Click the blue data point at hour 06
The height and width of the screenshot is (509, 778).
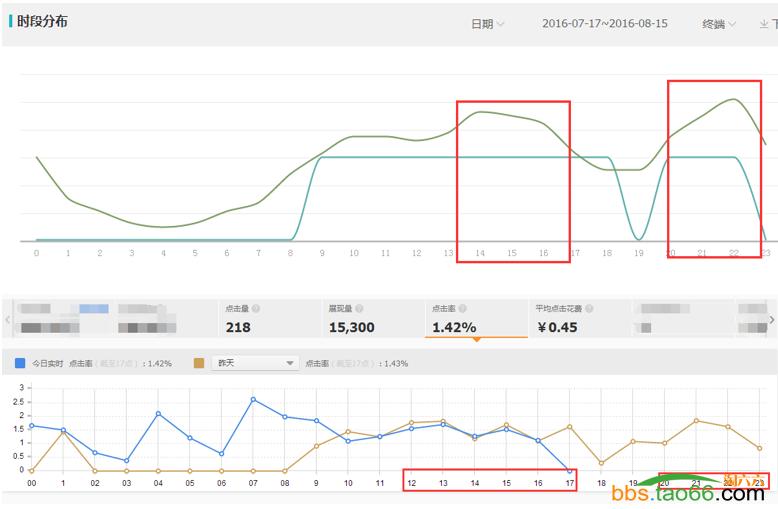[x=221, y=453]
